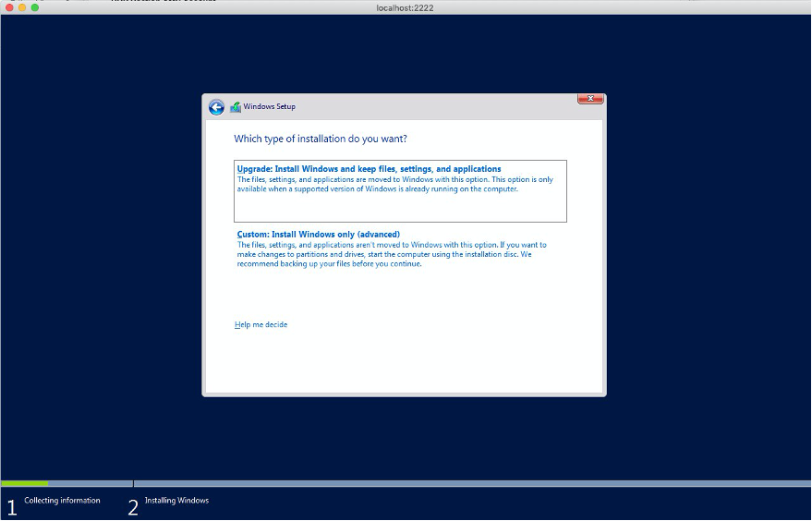Click the Windows Setup icon in the title bar
This screenshot has height=521, width=812.
(x=236, y=106)
